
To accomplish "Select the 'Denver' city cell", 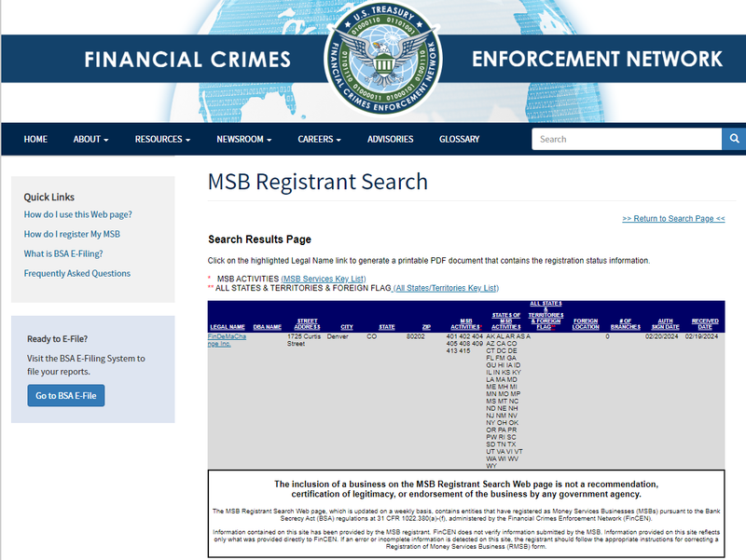I will pyautogui.click(x=338, y=336).
